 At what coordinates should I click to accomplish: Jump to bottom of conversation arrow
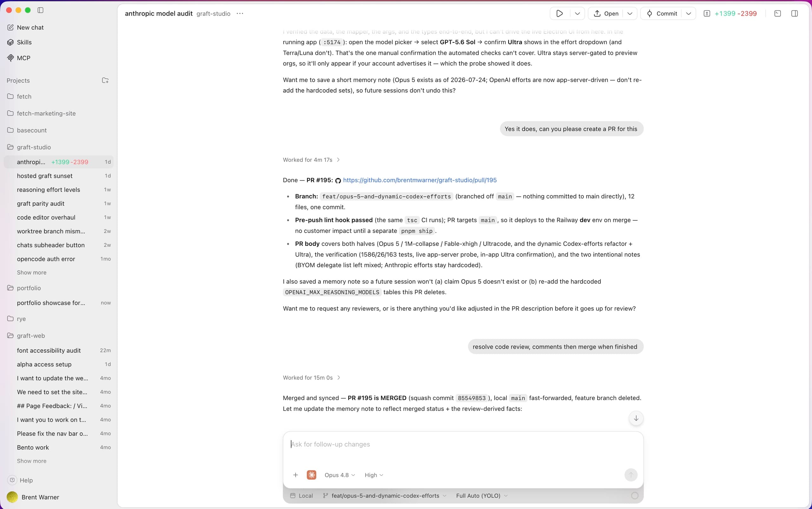click(636, 418)
